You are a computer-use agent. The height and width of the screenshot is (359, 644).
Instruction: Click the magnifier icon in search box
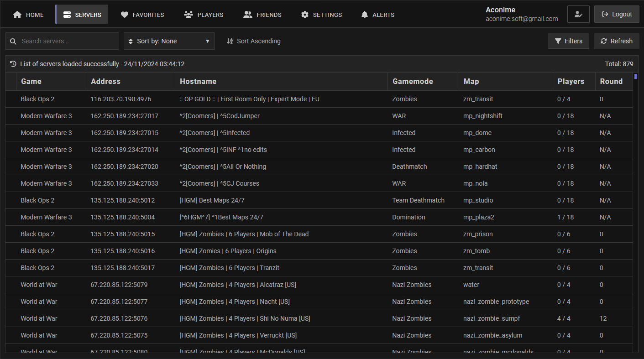[x=13, y=41]
